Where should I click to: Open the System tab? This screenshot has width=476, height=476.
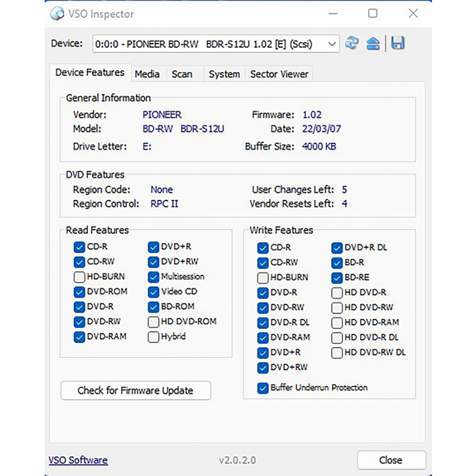(224, 74)
